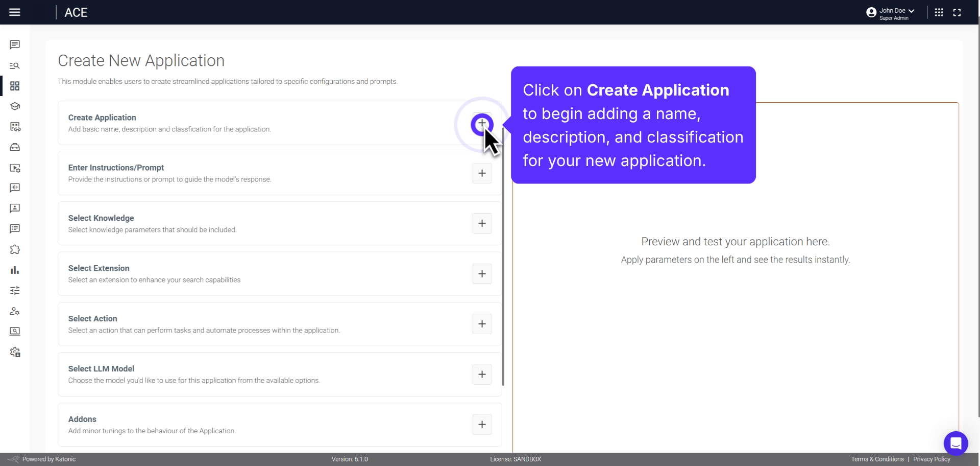The height and width of the screenshot is (466, 980).
Task: Expand the Select Knowledge section
Action: tap(482, 223)
